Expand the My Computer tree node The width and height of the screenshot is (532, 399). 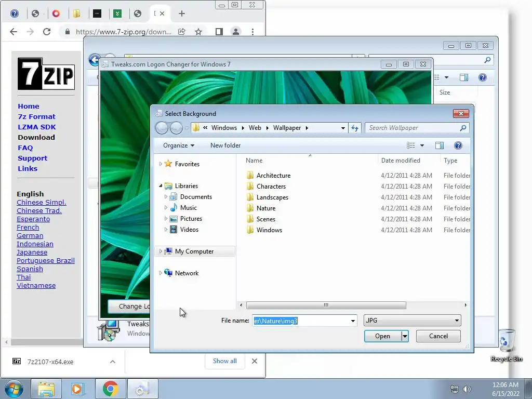click(x=161, y=251)
